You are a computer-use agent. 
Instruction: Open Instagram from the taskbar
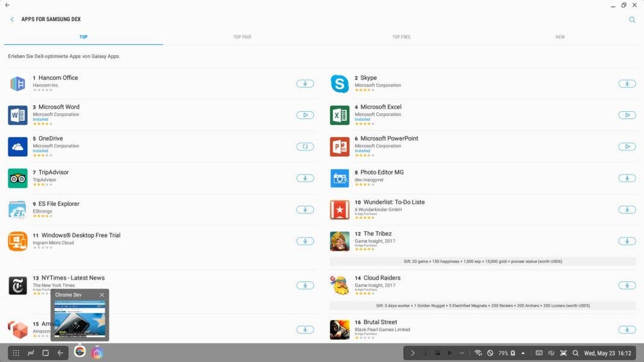point(98,353)
